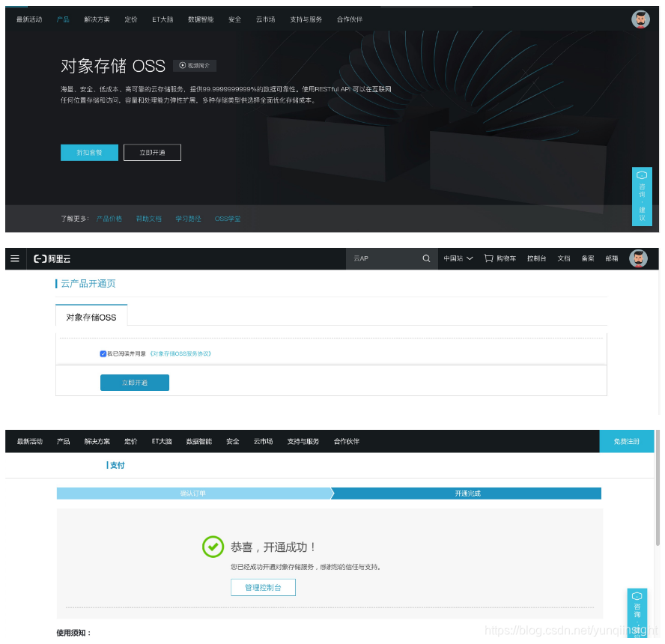Image resolution: width=665 pixels, height=644 pixels.
Task: Select 支持与服务 in top banner menu
Action: coord(306,19)
